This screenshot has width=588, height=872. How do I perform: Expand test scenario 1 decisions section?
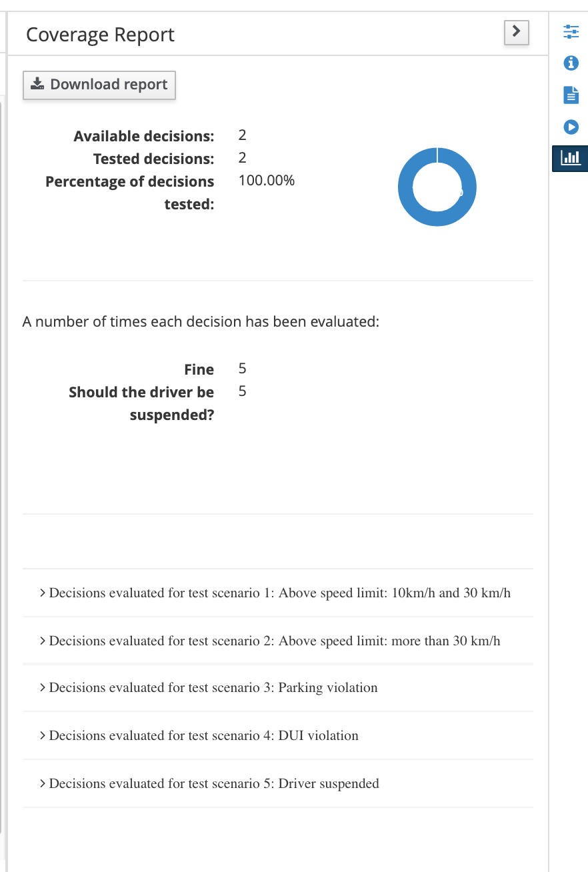tap(275, 593)
